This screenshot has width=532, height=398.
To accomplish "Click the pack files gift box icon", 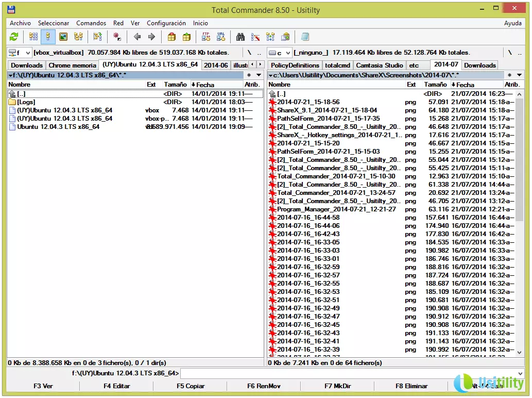I will tap(171, 37).
